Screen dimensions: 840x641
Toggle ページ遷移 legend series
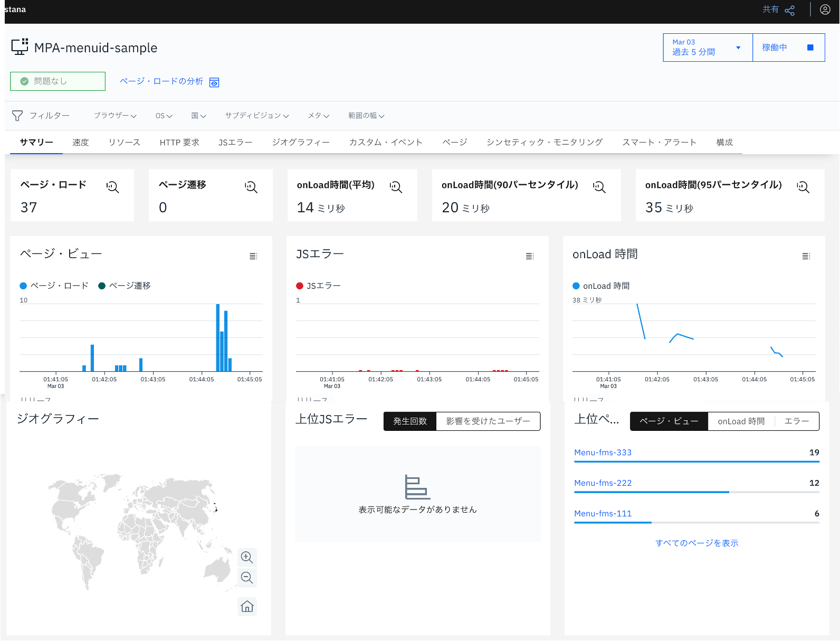(125, 286)
